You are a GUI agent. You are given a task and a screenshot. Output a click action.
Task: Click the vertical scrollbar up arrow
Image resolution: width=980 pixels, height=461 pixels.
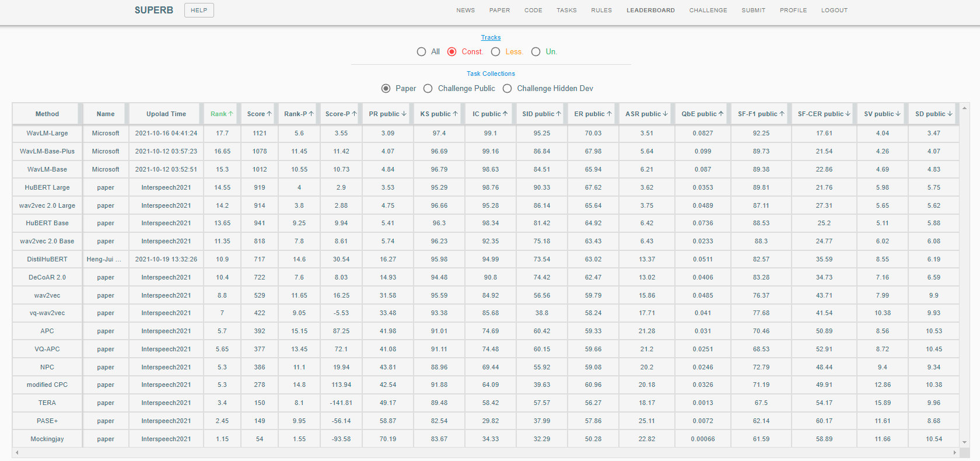pos(965,108)
